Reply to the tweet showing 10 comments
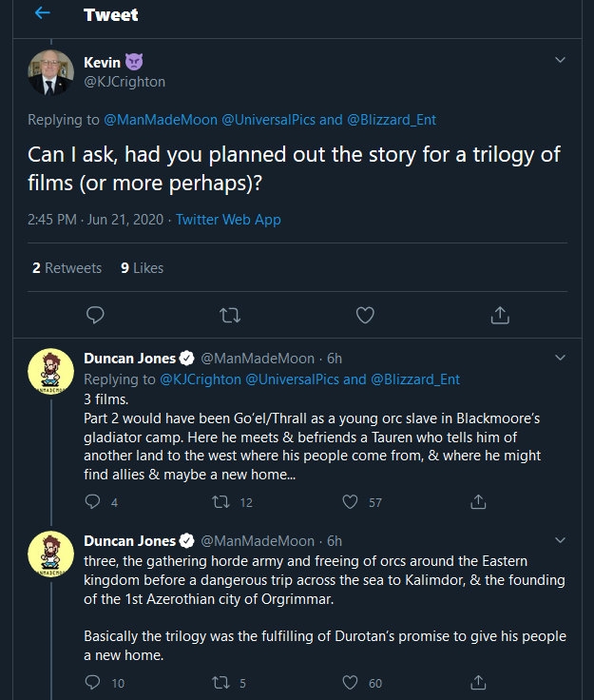 tap(92, 682)
